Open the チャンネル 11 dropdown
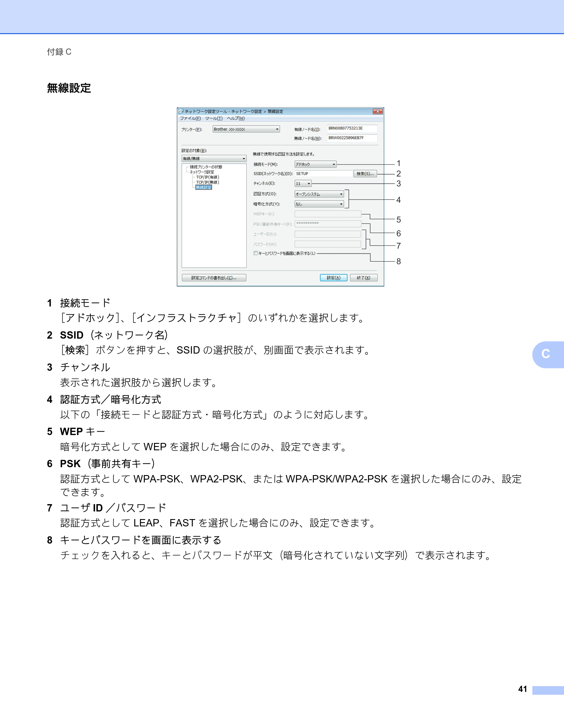Image resolution: width=564 pixels, height=728 pixels. pos(303,184)
